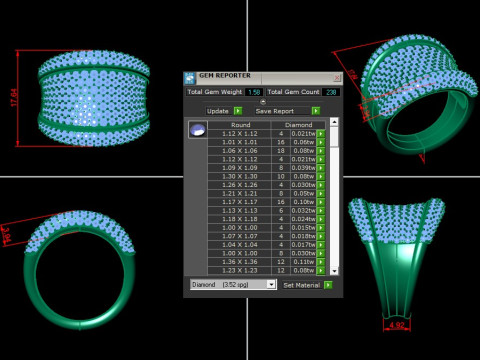Click the Total Gem Count value 238

[331, 92]
